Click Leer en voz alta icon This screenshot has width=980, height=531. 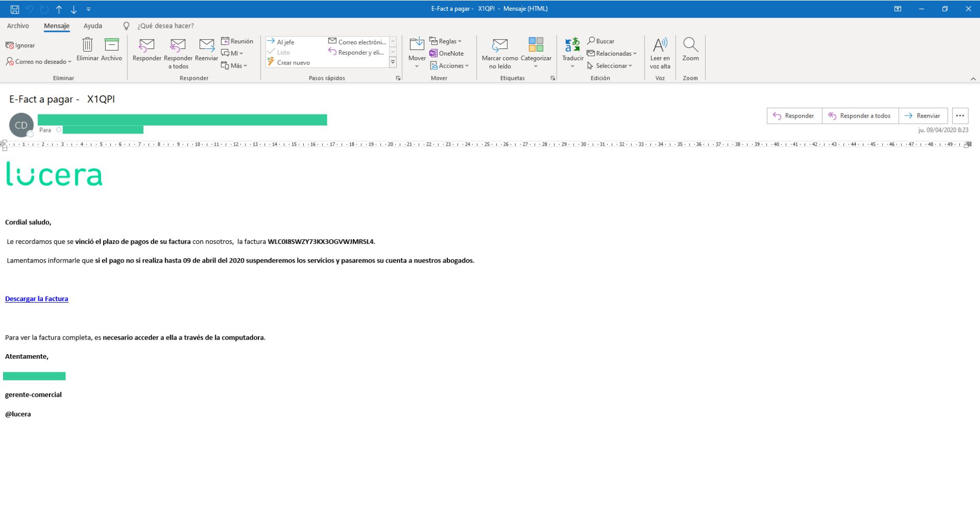point(660,45)
